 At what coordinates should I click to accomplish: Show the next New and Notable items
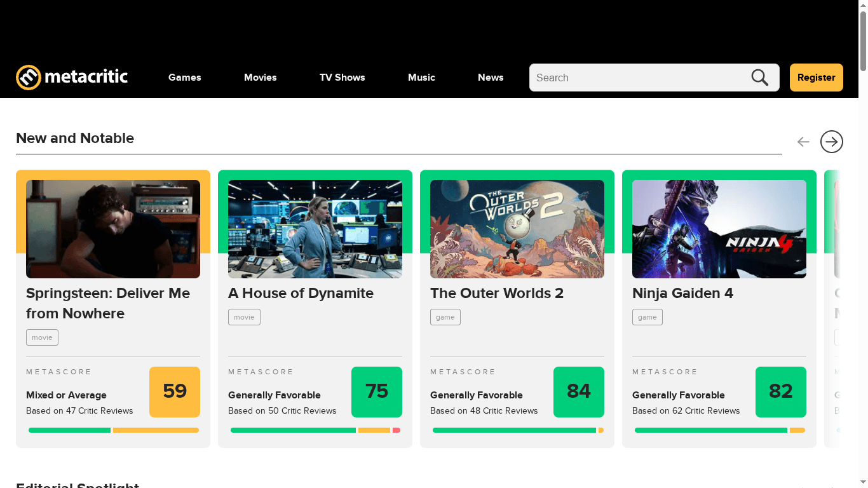(832, 142)
